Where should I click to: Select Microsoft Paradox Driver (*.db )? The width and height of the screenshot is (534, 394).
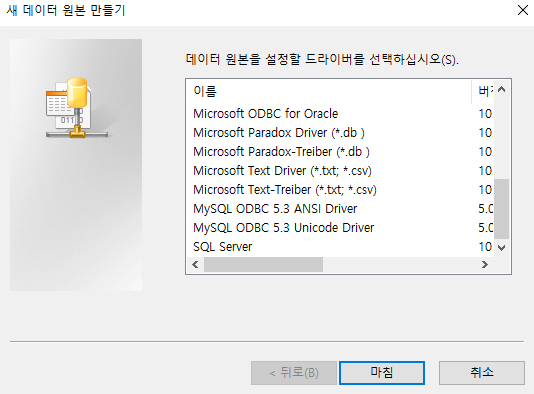tap(279, 133)
